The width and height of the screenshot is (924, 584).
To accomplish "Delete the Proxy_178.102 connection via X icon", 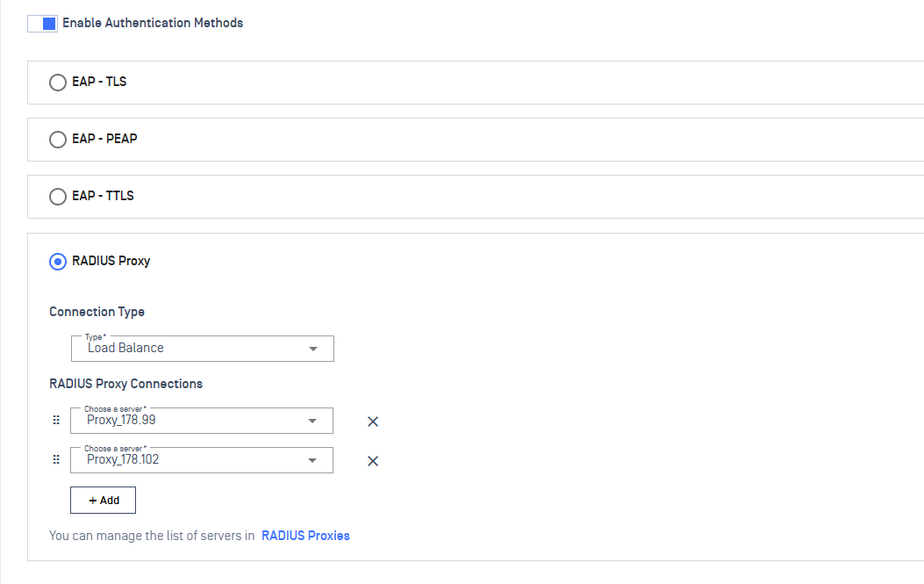I will pyautogui.click(x=372, y=461).
